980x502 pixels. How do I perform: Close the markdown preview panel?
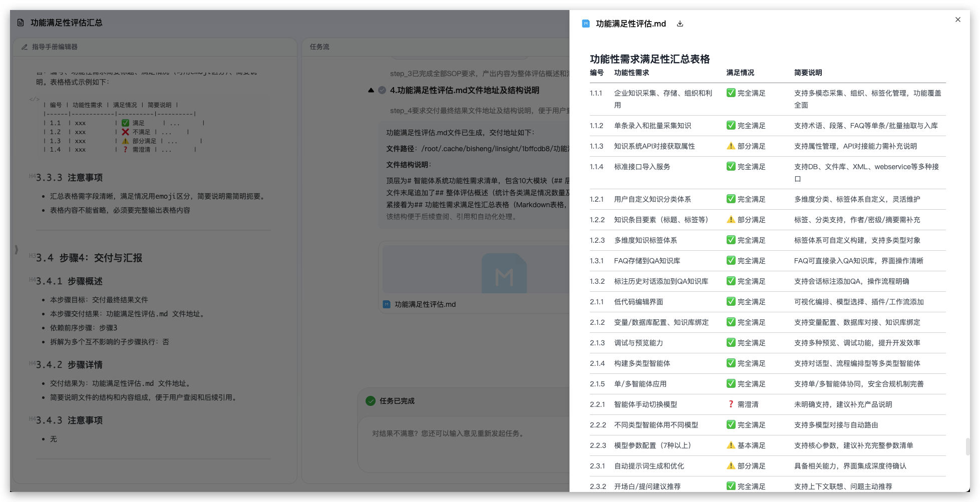pyautogui.click(x=958, y=20)
